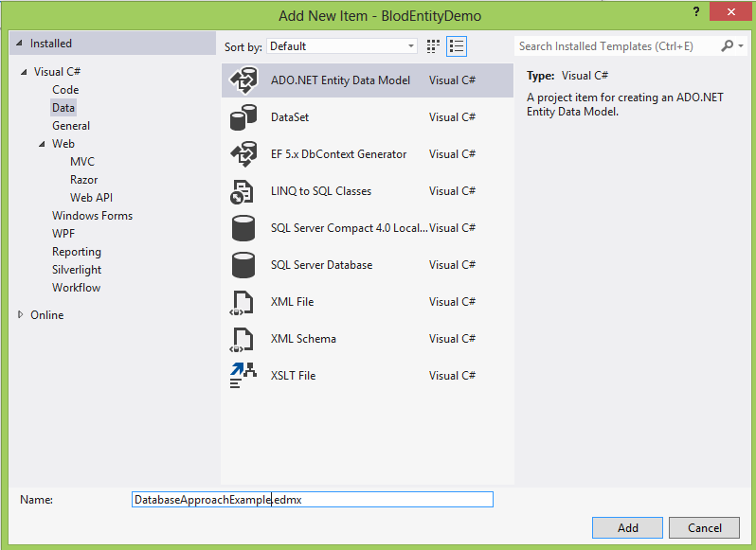Screen dimensions: 756x550
Task: Select the MVC category under Web
Action: pos(82,162)
